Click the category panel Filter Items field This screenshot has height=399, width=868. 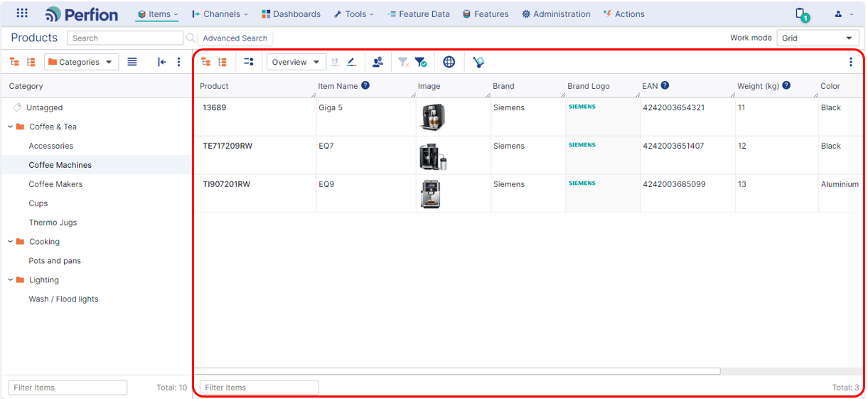click(68, 388)
